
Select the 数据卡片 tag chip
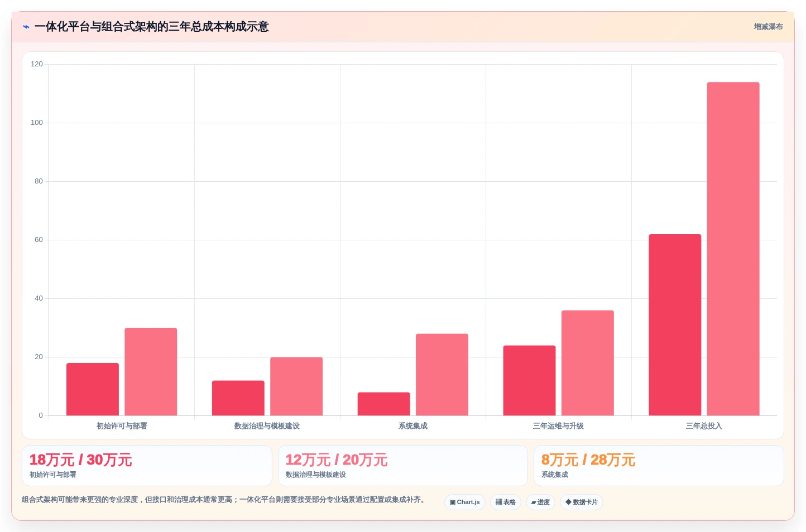(582, 502)
